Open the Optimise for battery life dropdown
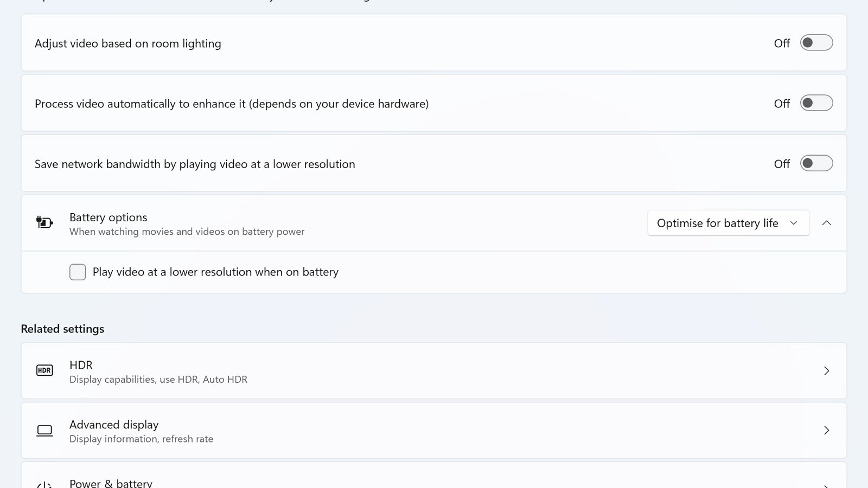The width and height of the screenshot is (868, 488). (x=728, y=223)
